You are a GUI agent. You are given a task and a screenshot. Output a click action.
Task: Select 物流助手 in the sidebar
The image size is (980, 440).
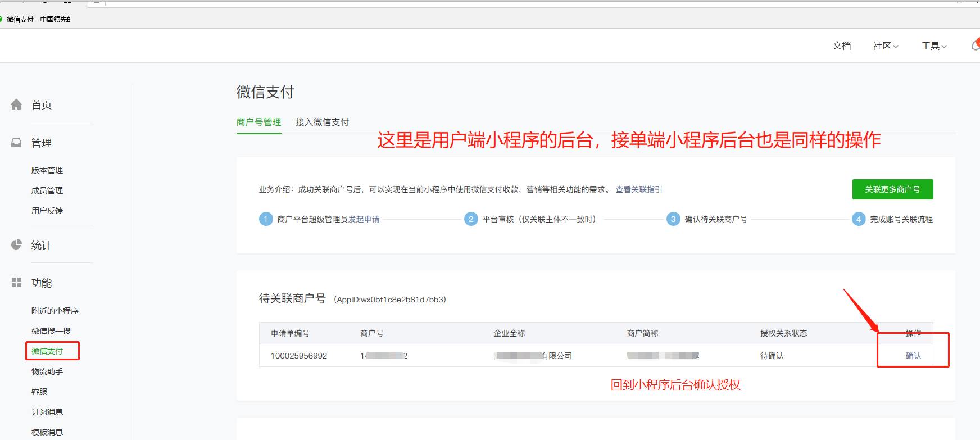pos(47,371)
